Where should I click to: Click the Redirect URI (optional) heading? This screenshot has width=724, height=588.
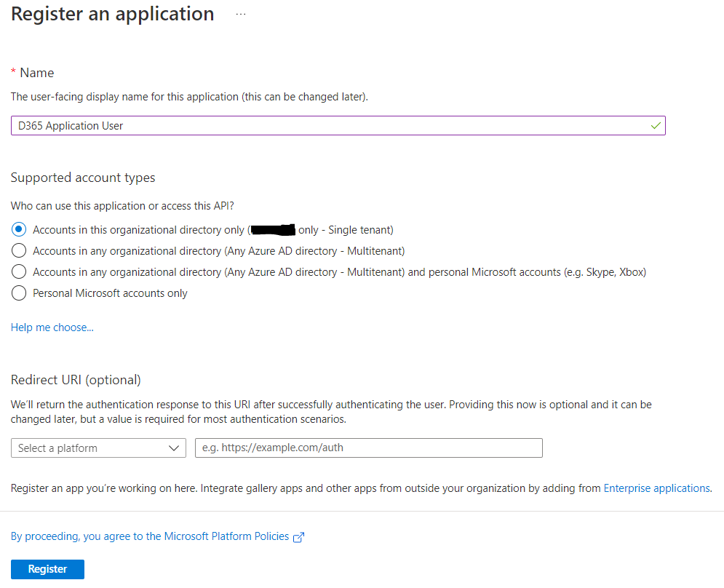[76, 380]
